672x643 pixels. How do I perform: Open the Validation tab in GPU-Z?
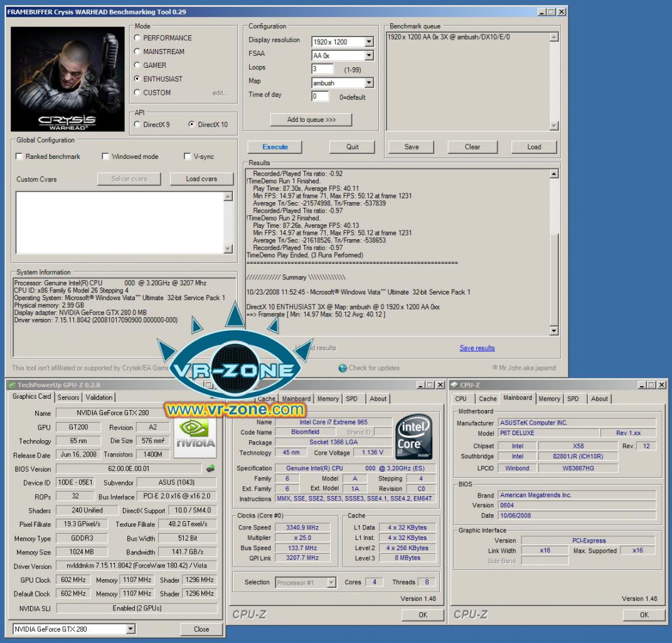point(99,397)
